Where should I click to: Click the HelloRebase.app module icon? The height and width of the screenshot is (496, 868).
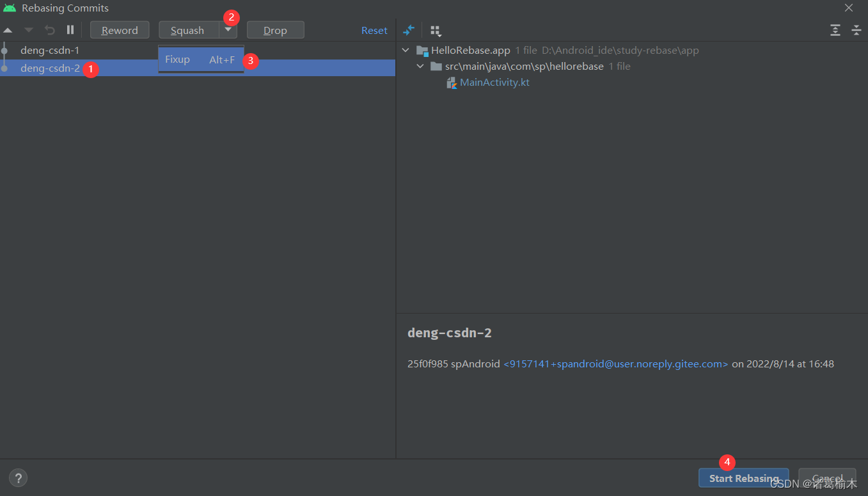[422, 50]
